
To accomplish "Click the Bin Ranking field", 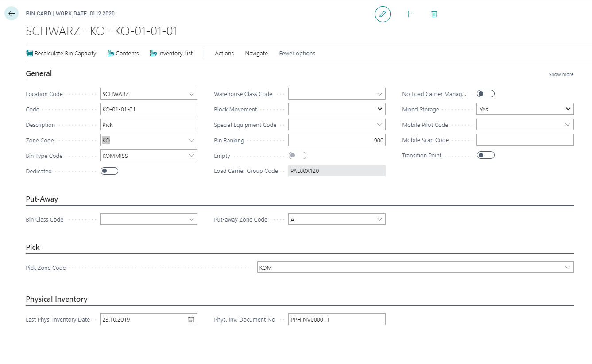I will (x=337, y=140).
